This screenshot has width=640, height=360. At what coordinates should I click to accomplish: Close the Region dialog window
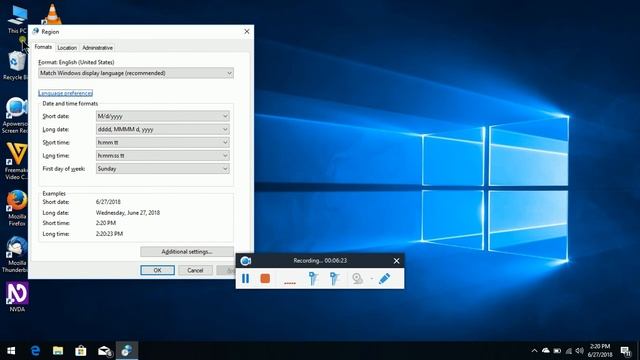pos(247,31)
